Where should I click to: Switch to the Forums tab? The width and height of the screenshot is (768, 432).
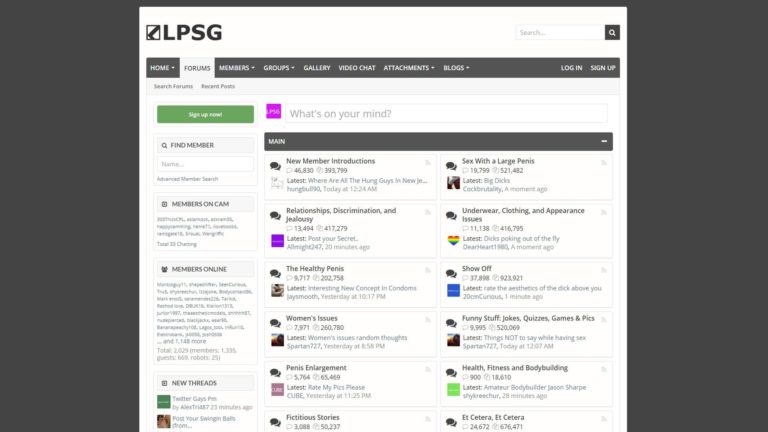pos(197,68)
